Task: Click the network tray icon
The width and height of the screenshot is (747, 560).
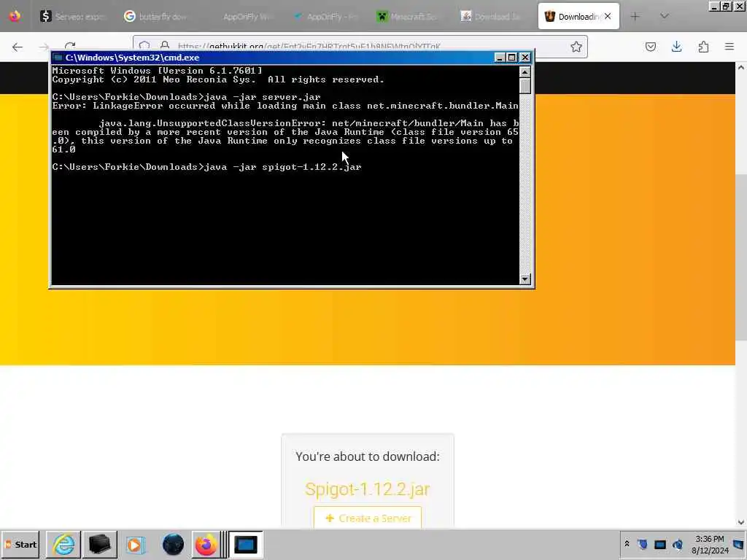Action: click(x=659, y=544)
